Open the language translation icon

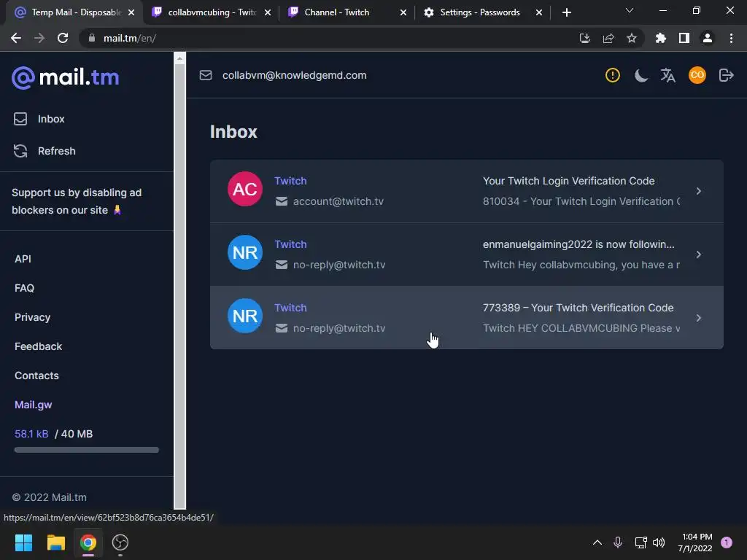668,75
